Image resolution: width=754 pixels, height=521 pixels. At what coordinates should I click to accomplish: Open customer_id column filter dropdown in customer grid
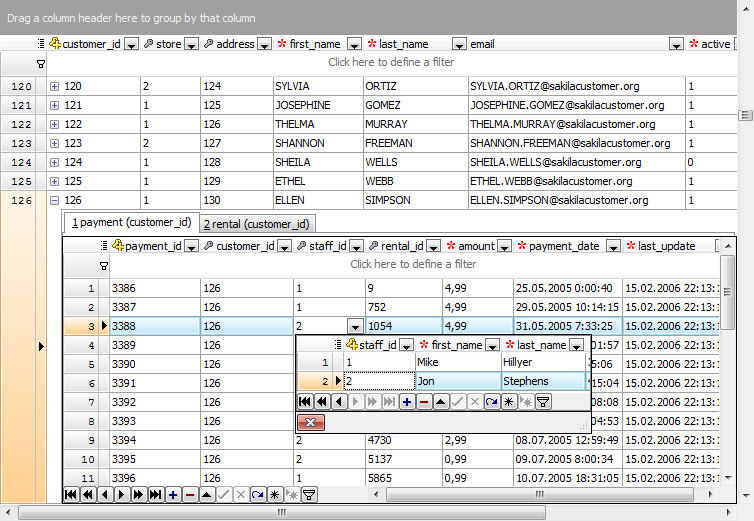[131, 45]
